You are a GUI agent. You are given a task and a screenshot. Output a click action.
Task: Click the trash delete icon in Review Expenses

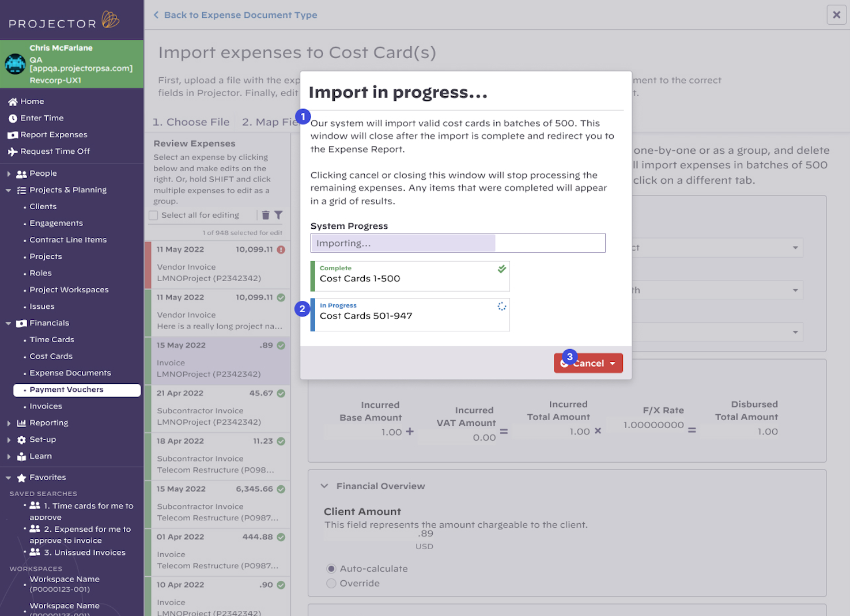click(266, 216)
